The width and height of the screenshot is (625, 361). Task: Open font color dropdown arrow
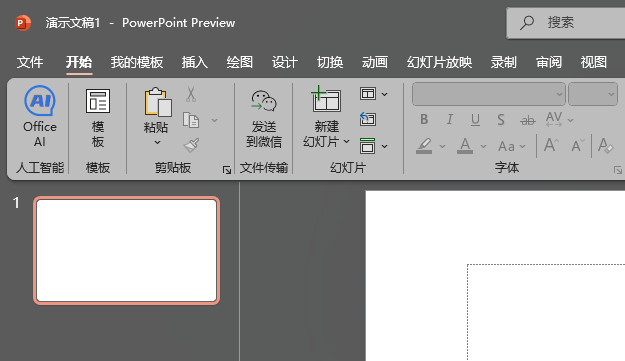(x=483, y=147)
